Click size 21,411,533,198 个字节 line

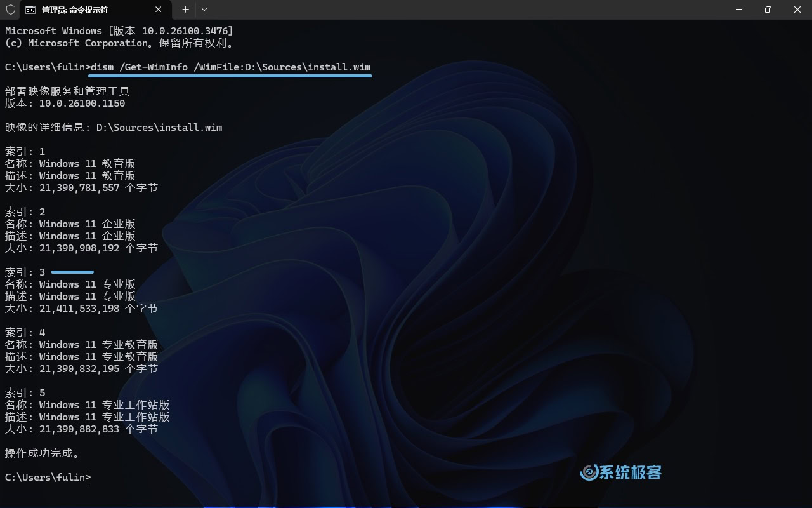coord(82,309)
